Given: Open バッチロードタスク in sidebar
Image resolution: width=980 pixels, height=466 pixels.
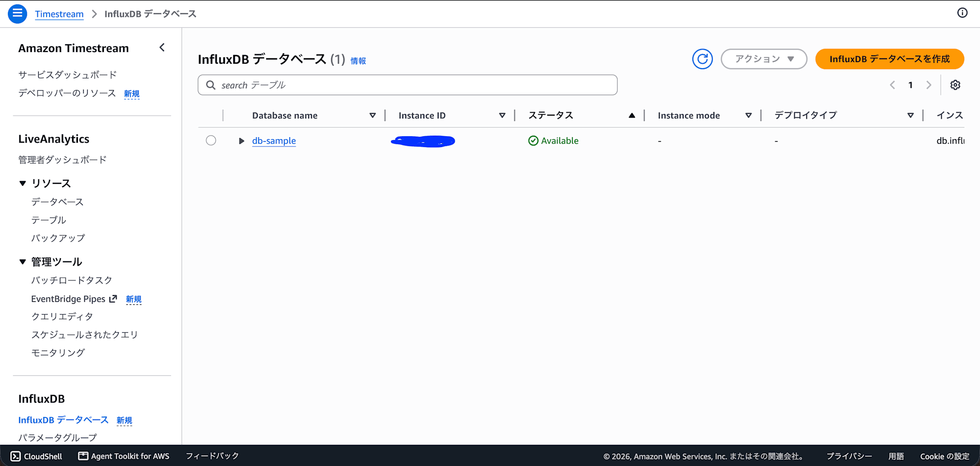Looking at the screenshot, I should pyautogui.click(x=72, y=280).
